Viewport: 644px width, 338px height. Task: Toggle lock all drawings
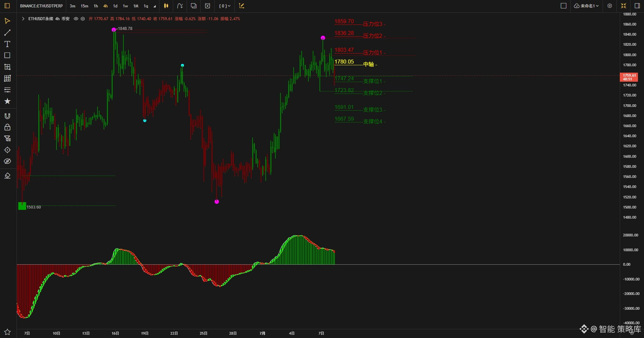[7, 127]
